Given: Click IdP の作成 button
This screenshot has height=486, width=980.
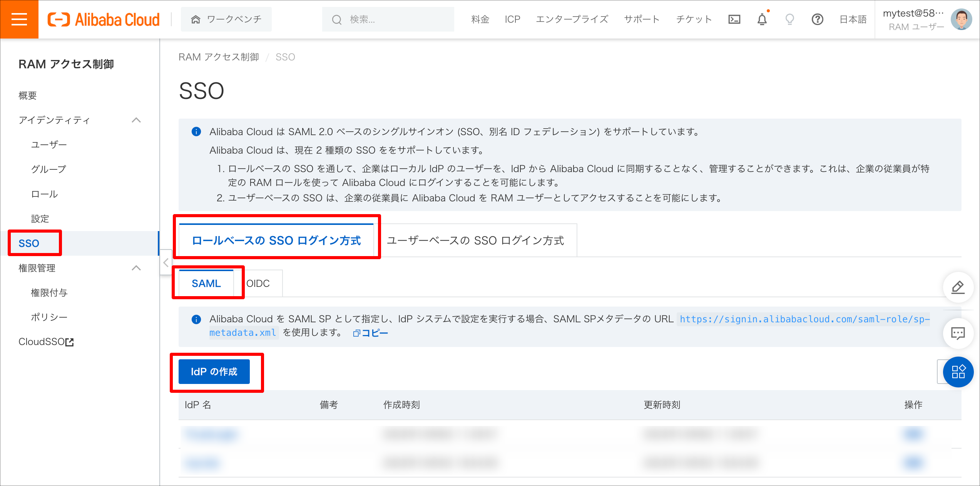Looking at the screenshot, I should (x=214, y=372).
